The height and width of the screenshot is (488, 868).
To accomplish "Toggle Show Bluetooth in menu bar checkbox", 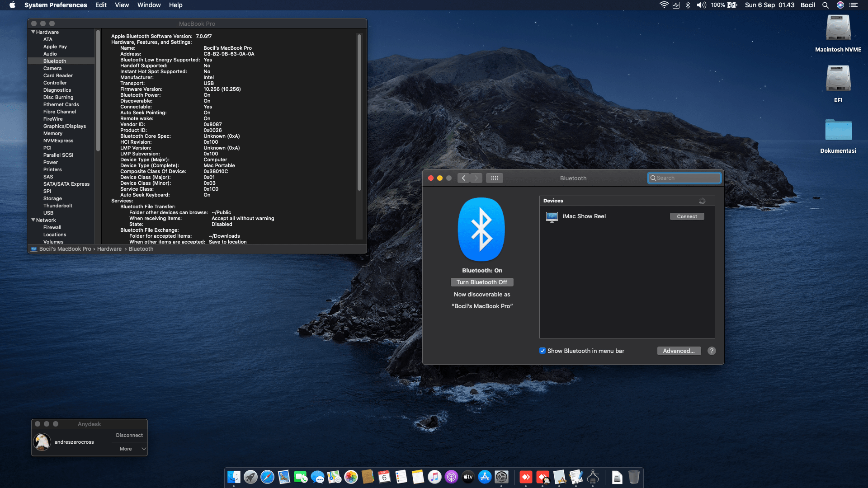I will pos(542,351).
